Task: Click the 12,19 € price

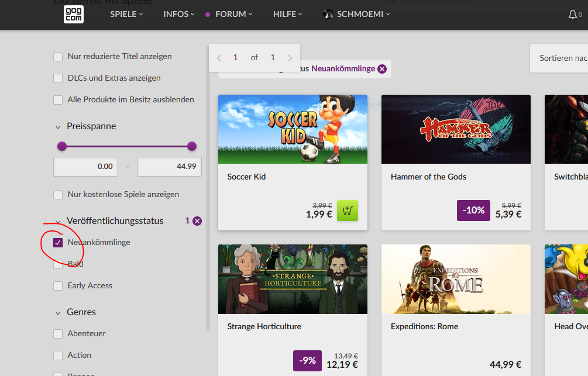Action: coord(342,364)
